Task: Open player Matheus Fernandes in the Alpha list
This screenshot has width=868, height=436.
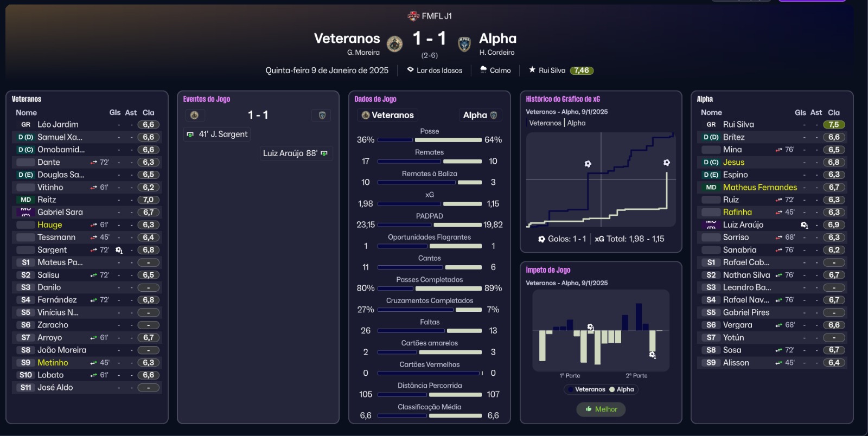Action: pyautogui.click(x=759, y=187)
